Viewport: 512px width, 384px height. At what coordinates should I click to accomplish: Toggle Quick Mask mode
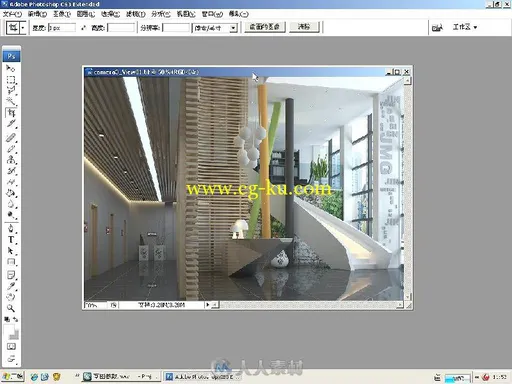(11, 347)
